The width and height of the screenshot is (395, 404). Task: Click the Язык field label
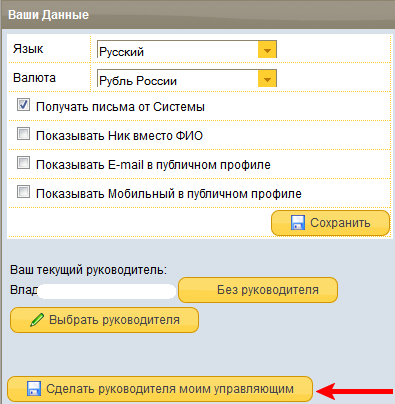28,49
